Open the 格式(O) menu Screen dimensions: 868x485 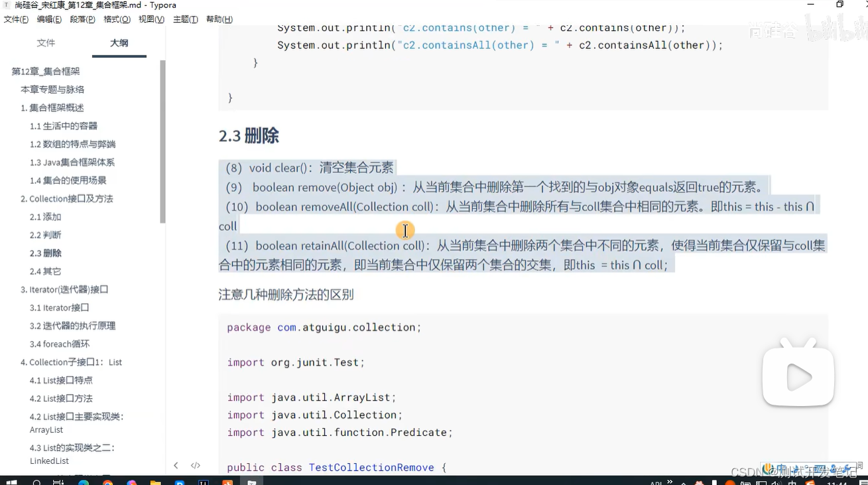[117, 19]
